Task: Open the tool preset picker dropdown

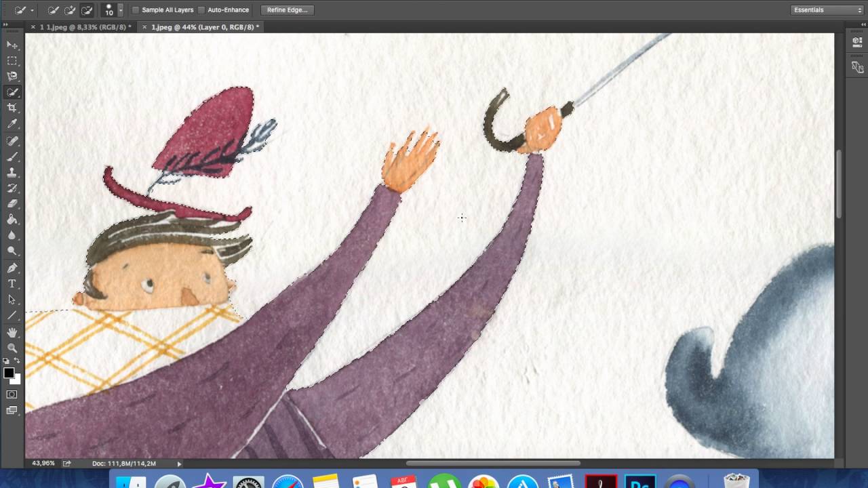Action: (32, 10)
